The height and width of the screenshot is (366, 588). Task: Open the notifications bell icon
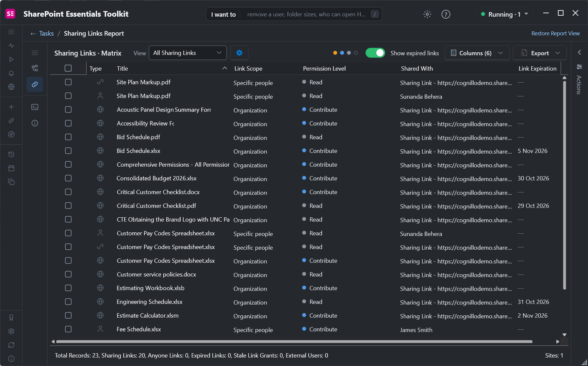click(11, 73)
